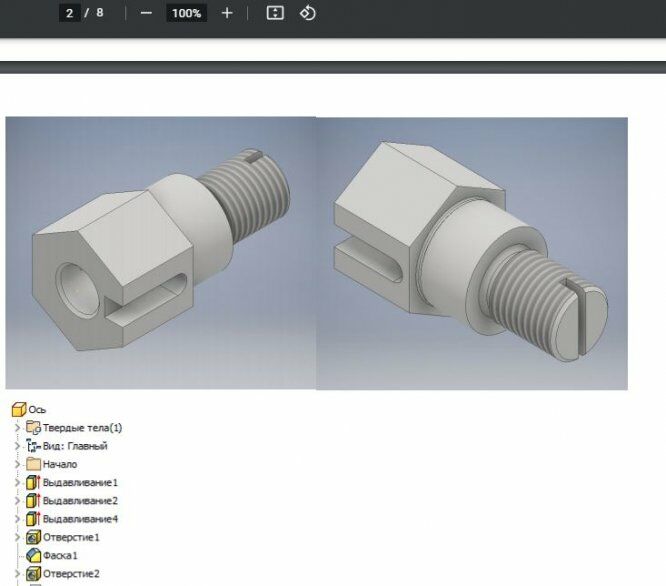666x586 pixels.
Task: Select the Выдавливание2 label
Action: tap(80, 501)
